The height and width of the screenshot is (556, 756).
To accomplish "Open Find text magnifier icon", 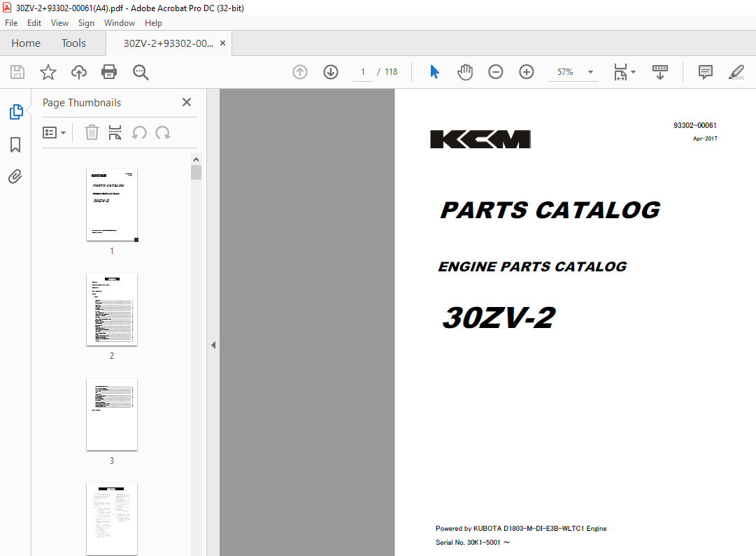I will click(141, 72).
